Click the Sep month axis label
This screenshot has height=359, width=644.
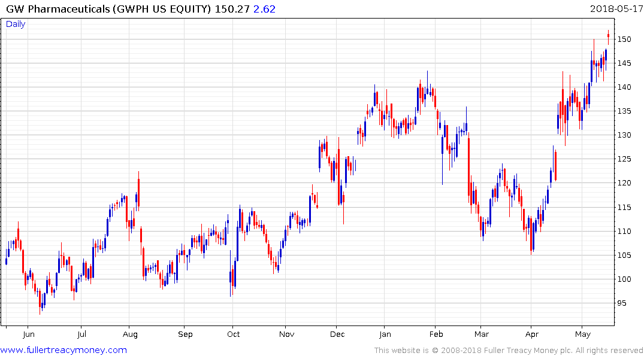[x=185, y=334]
